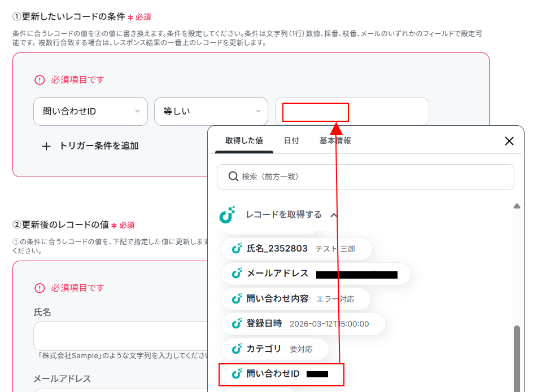537x392 pixels.
Task: Select the 氏名_2352803 value chip
Action: click(x=296, y=249)
